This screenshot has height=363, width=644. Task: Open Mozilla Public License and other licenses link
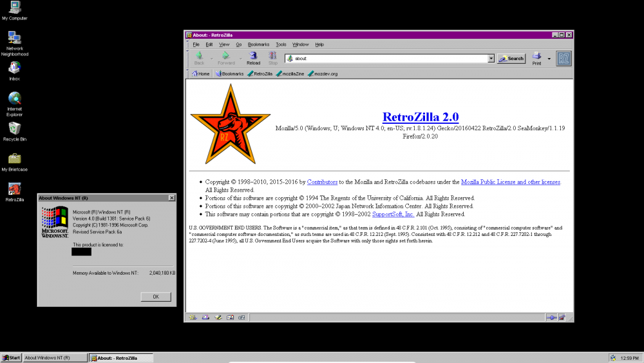tap(511, 182)
